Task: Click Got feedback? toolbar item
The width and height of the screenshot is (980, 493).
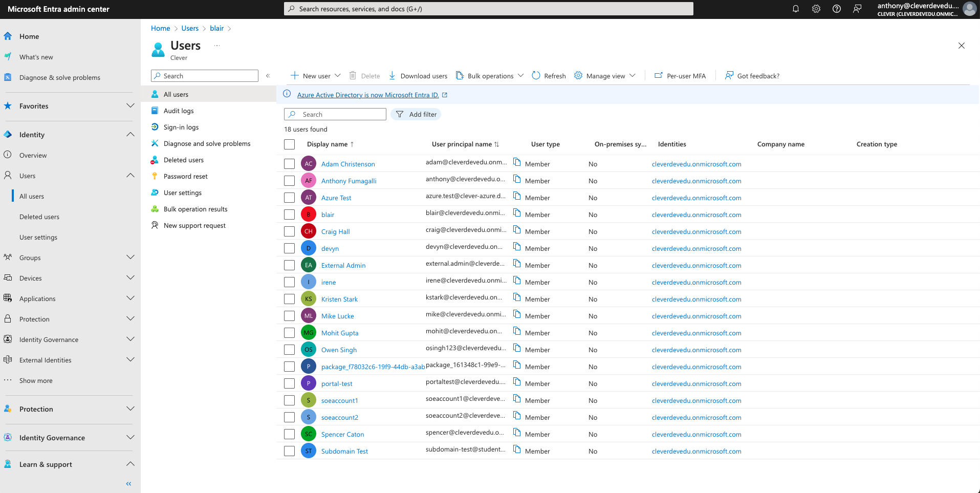Action: click(752, 76)
